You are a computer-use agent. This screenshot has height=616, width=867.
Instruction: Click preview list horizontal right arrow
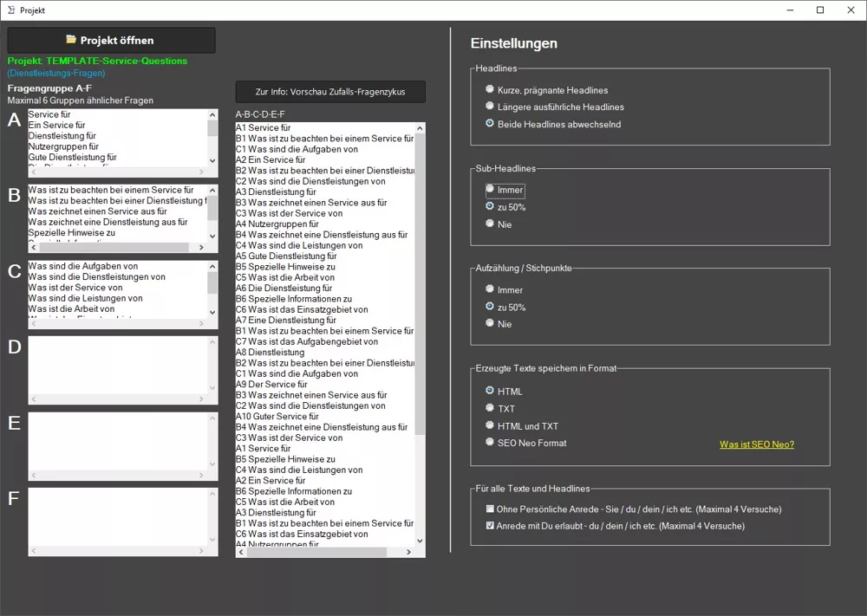pyautogui.click(x=408, y=552)
